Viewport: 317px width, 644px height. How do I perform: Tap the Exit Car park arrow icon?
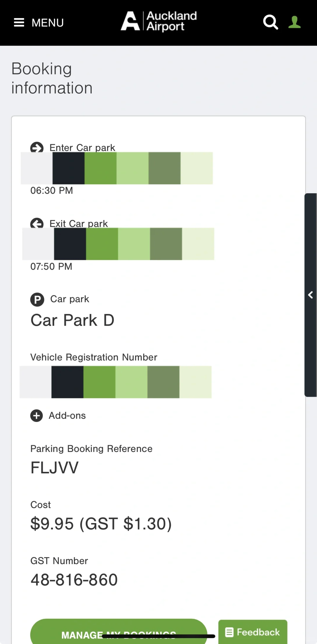pyautogui.click(x=37, y=223)
